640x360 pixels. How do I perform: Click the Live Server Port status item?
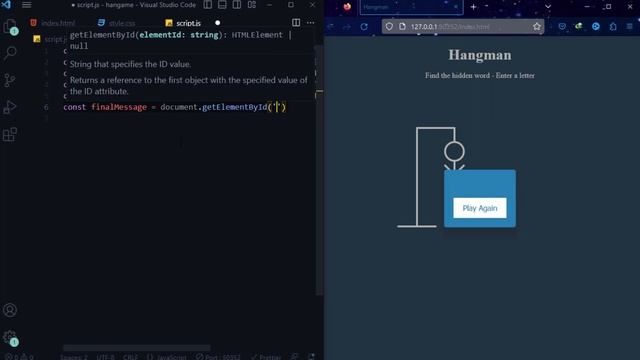tap(218, 357)
